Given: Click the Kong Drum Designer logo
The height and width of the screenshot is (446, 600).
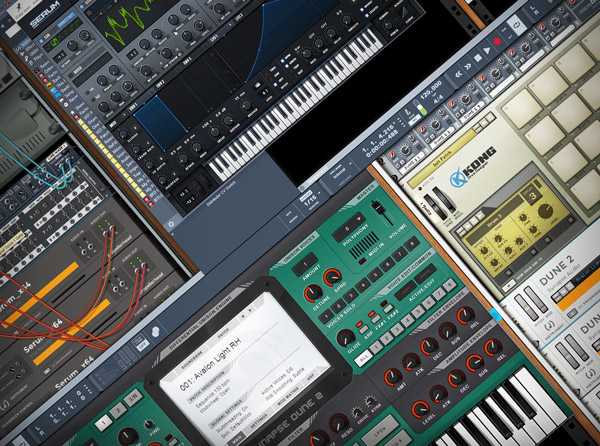Looking at the screenshot, I should point(473,167).
